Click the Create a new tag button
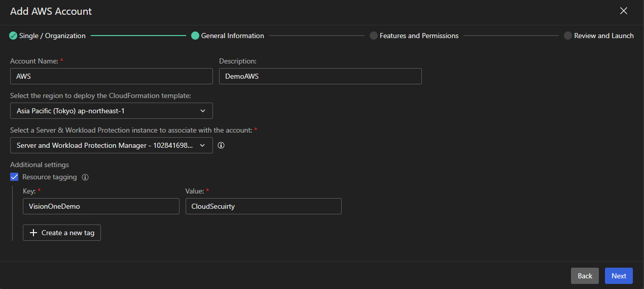 62,233
